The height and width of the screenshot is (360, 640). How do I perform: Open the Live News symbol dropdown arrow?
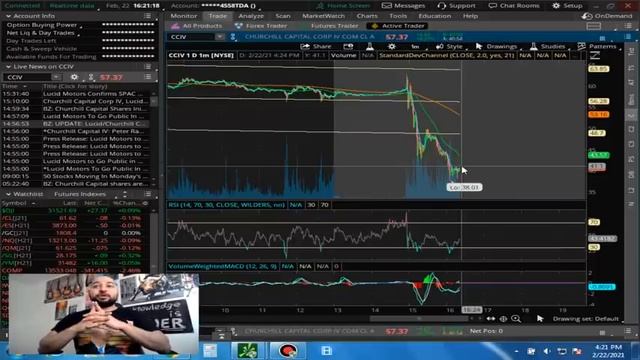56,77
